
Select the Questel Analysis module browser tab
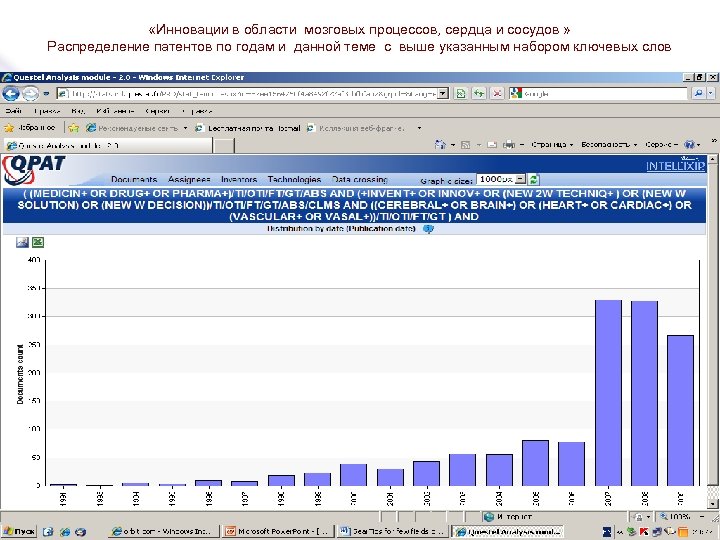108,145
